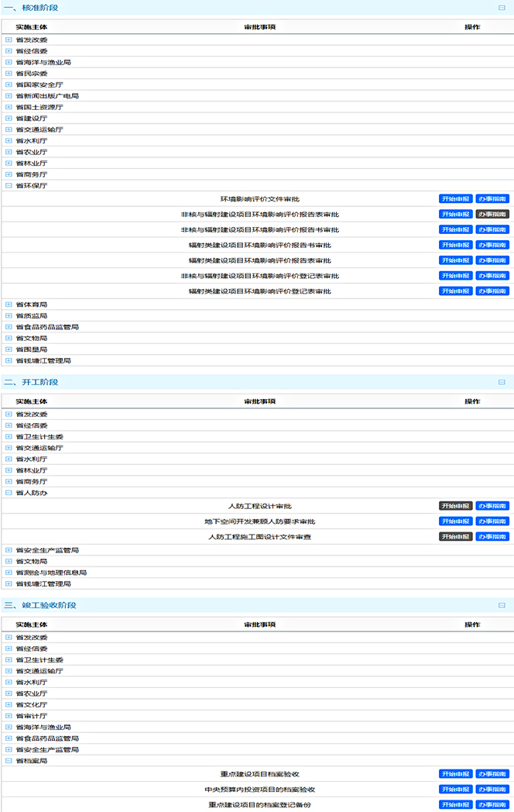This screenshot has width=514, height=812.
Task: Open 办事指南 for 人防工程设计审批
Action: [492, 506]
